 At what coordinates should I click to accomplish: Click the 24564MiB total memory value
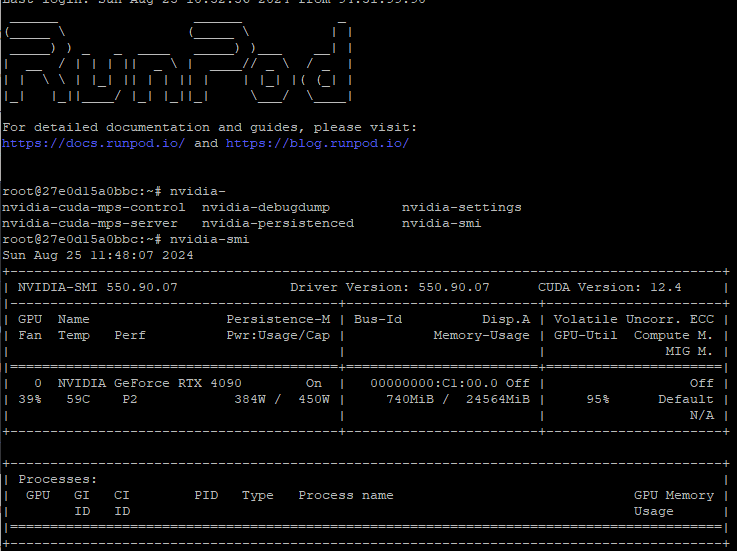[x=498, y=399]
